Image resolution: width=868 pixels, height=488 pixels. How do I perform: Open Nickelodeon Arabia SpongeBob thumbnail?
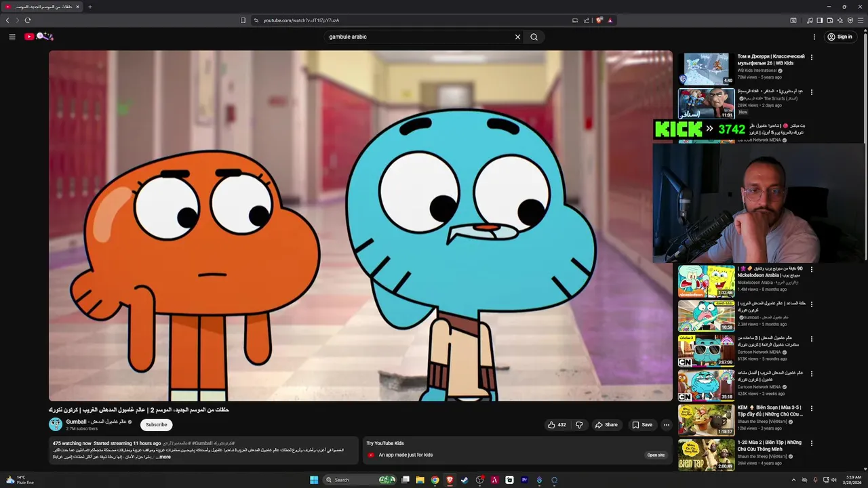click(x=706, y=281)
